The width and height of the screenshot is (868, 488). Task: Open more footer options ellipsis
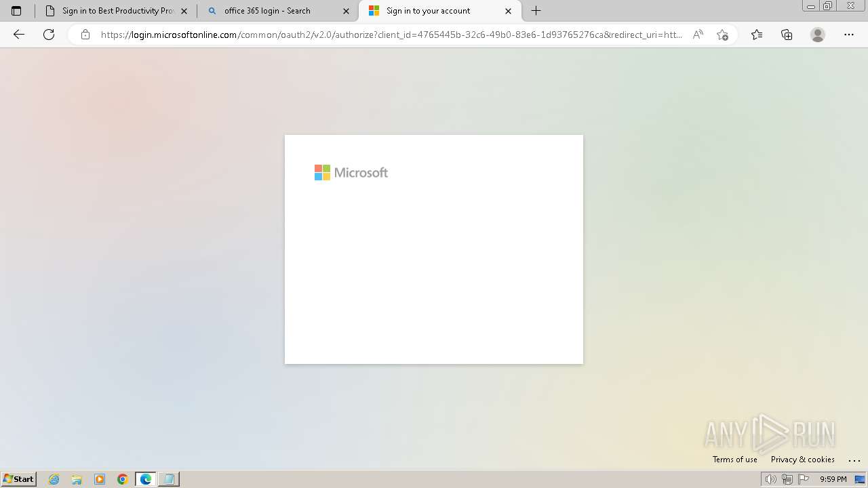tap(854, 460)
